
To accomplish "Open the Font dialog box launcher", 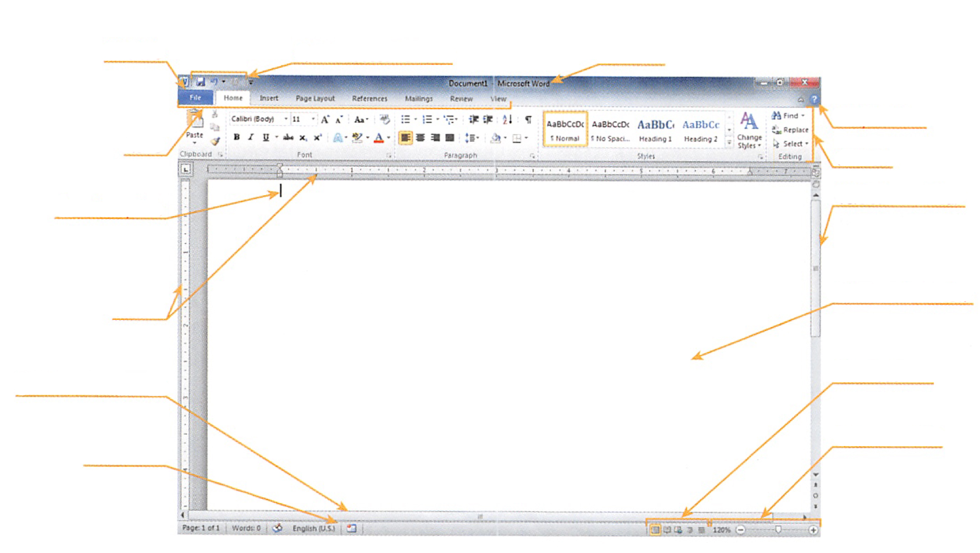I will coord(389,155).
